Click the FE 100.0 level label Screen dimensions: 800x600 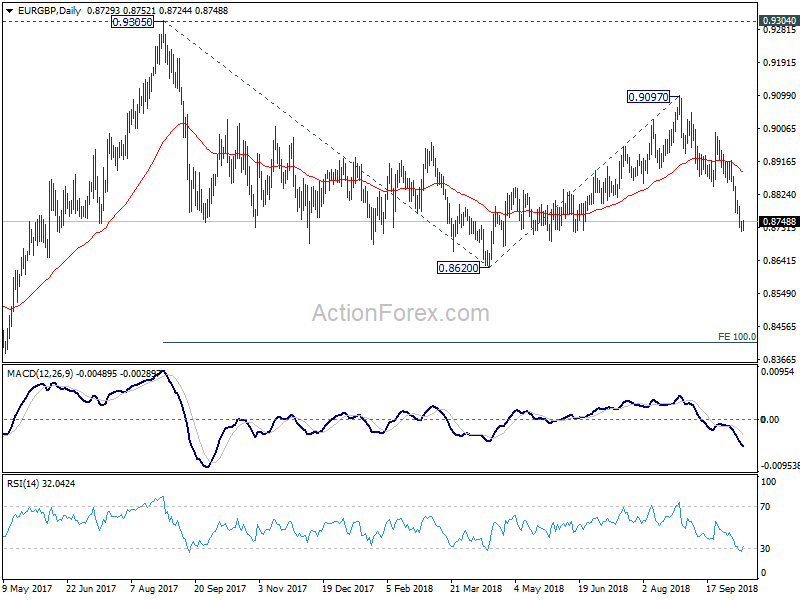click(x=737, y=337)
